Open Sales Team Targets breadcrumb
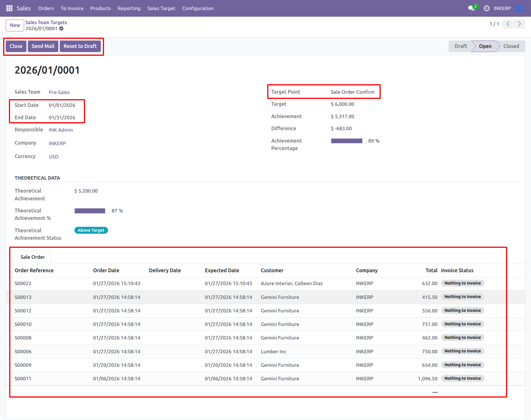This screenshot has width=531, height=420. pos(46,22)
